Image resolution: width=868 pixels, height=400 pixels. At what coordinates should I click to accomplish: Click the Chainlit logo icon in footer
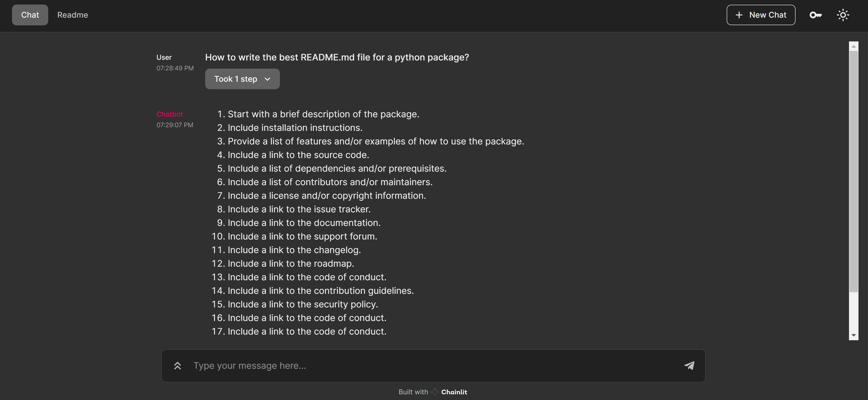coord(435,392)
